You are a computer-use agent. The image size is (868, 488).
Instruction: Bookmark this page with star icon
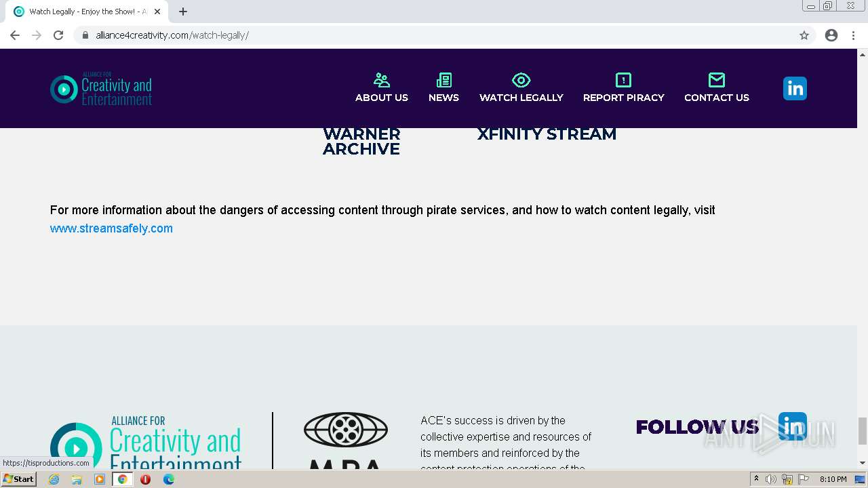[x=804, y=35]
